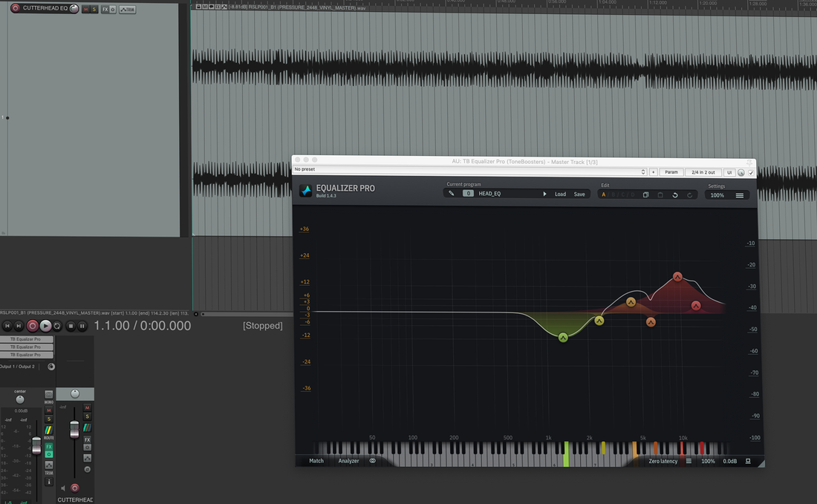Open Analyzer options in Equalizer Pro
Image resolution: width=817 pixels, height=504 pixels.
click(x=348, y=461)
